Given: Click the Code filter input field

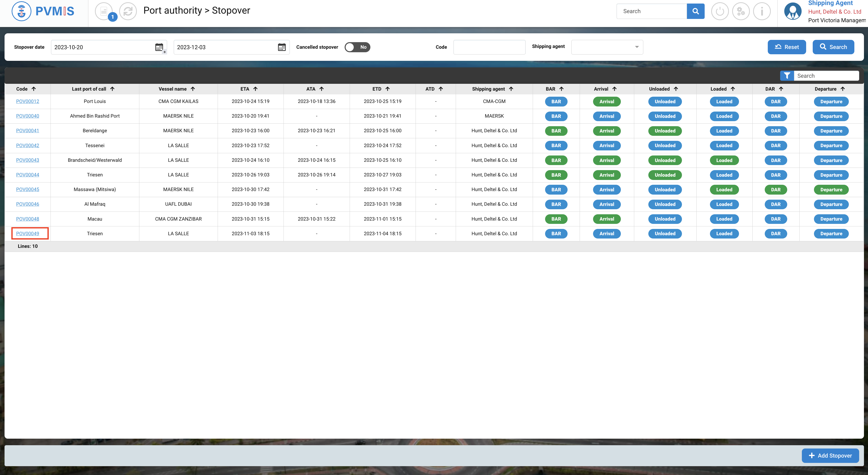Looking at the screenshot, I should 489,47.
